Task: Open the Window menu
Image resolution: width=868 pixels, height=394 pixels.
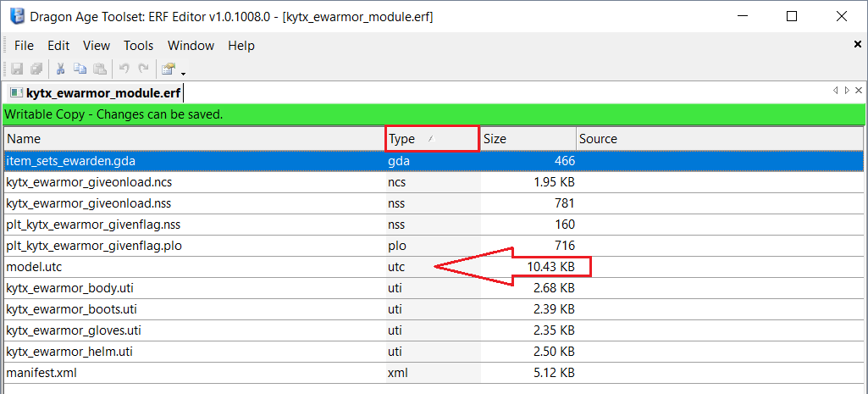Action: (191, 46)
